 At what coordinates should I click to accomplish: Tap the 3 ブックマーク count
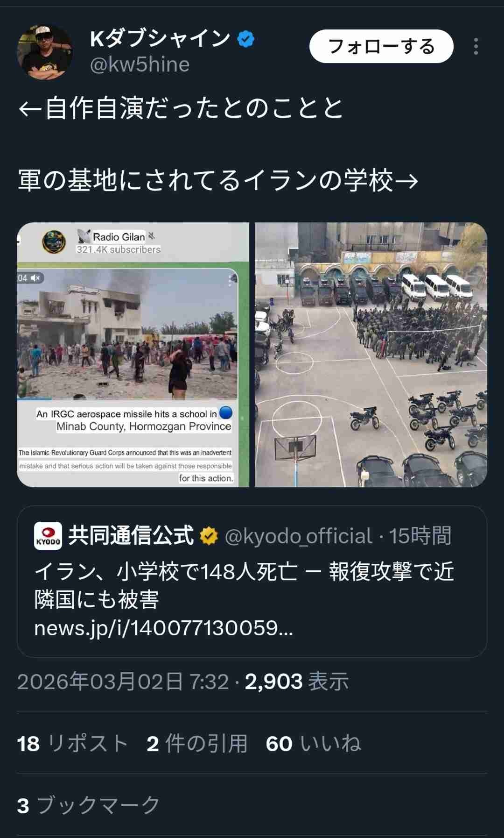(x=89, y=805)
